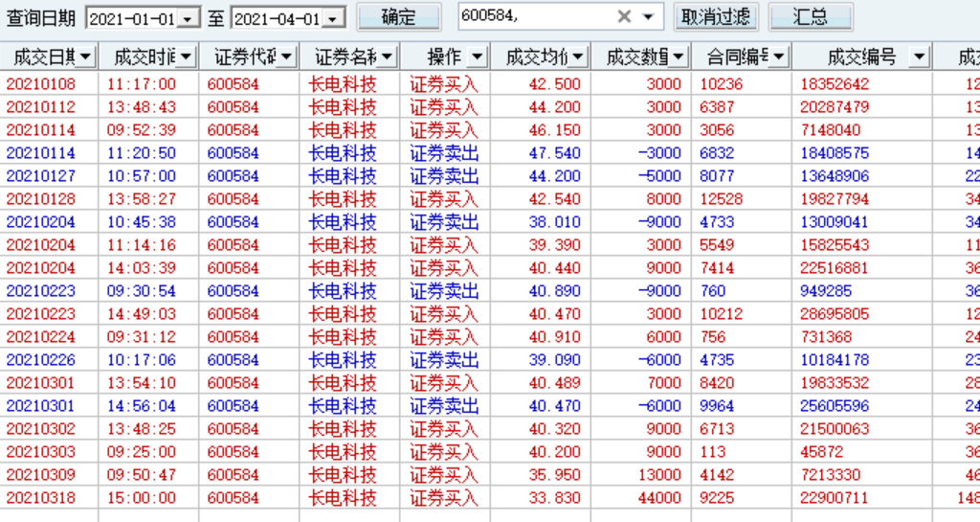Select time cell 09:25:00

point(142,452)
